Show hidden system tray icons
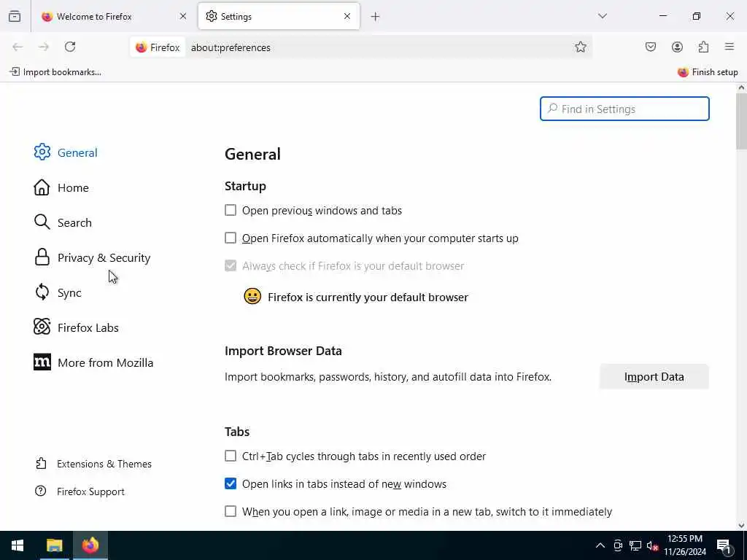 pos(600,545)
